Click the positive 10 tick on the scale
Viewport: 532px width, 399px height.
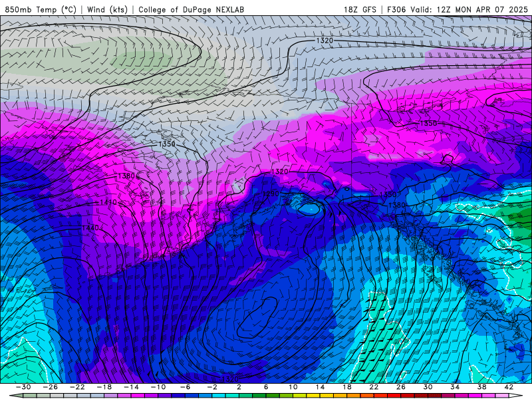point(293,387)
